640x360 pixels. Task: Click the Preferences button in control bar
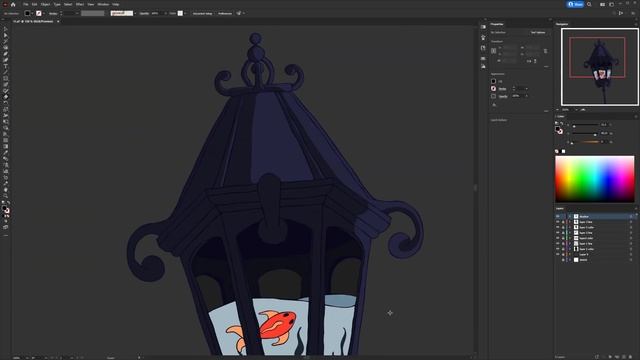point(225,13)
